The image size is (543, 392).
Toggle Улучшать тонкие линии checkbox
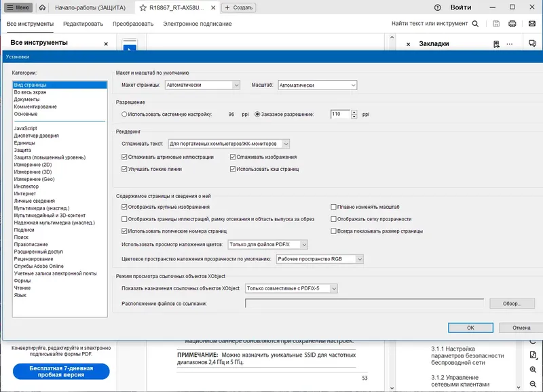click(124, 169)
